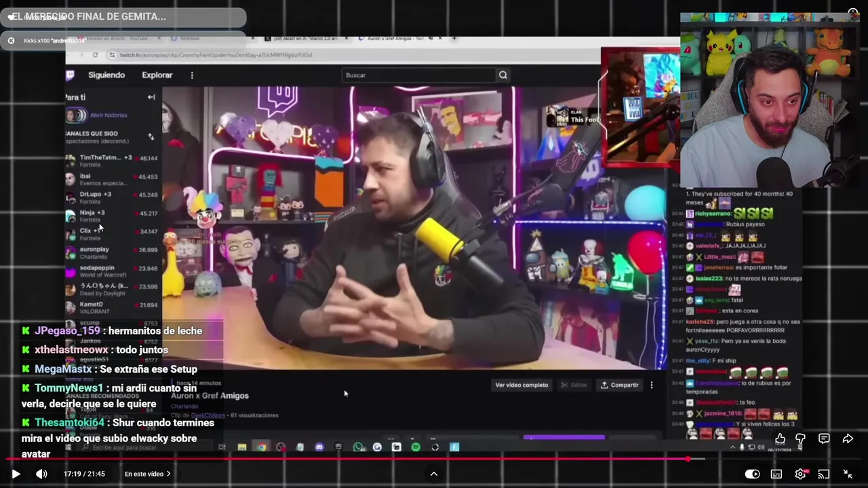868x488 pixels.
Task: Click JPegaso_159's chat message
Action: (112, 331)
